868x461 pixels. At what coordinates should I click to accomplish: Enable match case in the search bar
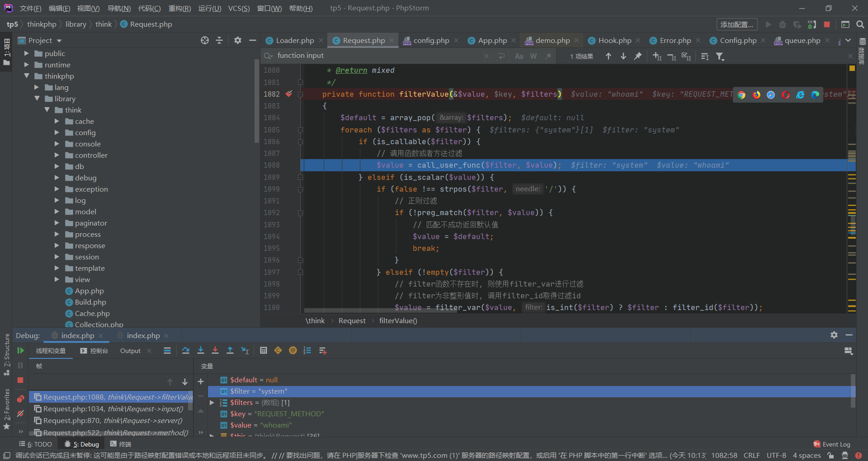[x=519, y=56]
